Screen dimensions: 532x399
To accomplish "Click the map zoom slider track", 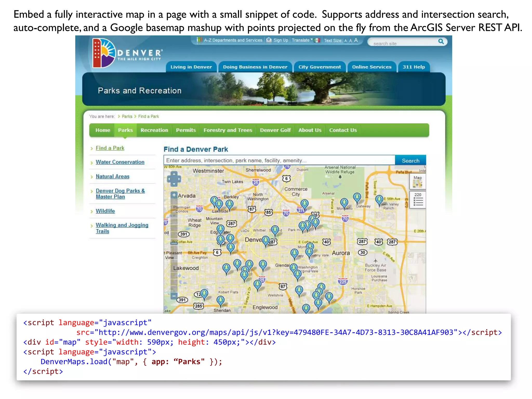I will pyautogui.click(x=174, y=245).
